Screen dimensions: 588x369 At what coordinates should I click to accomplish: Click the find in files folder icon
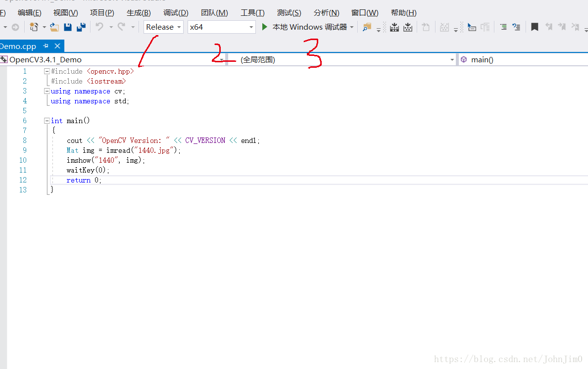(367, 27)
